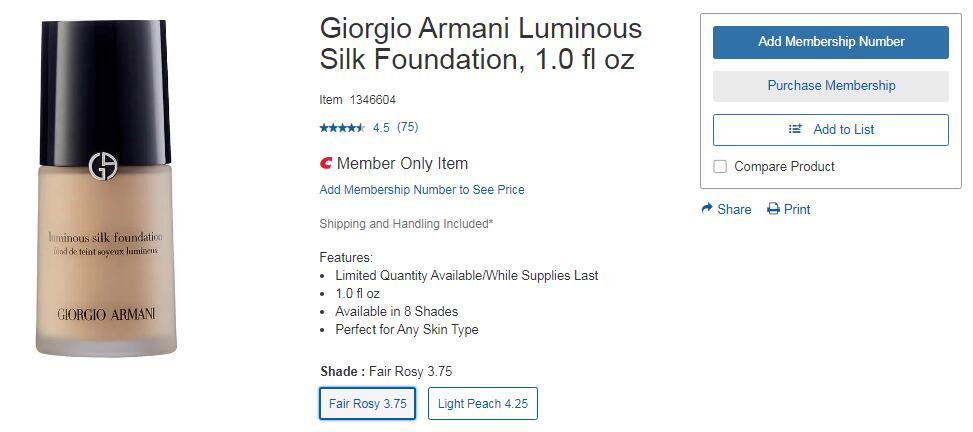
Task: Tick the Compare Product checkbox
Action: click(x=720, y=167)
